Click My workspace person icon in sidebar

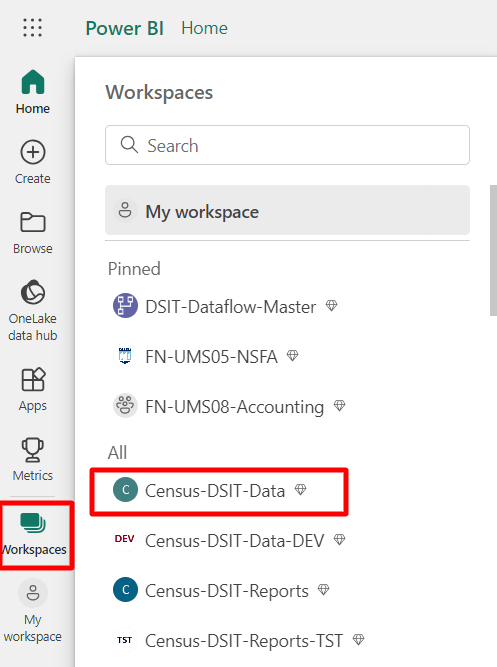click(33, 593)
